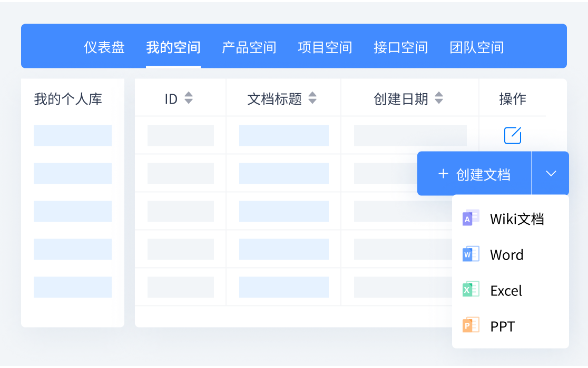
Task: Sort by ID using sort arrows
Action: [x=189, y=98]
